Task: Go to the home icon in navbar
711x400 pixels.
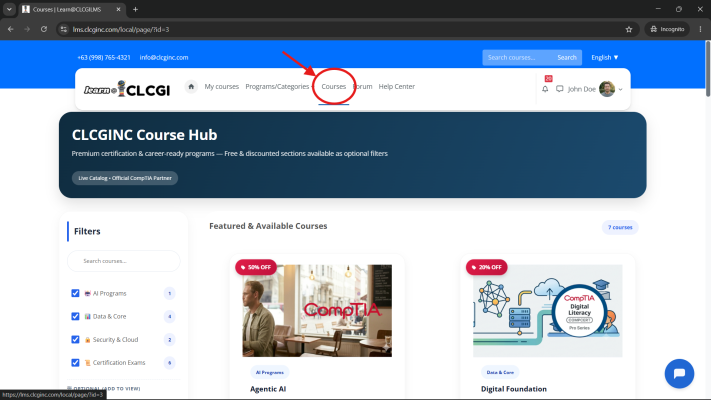Action: 191,86
